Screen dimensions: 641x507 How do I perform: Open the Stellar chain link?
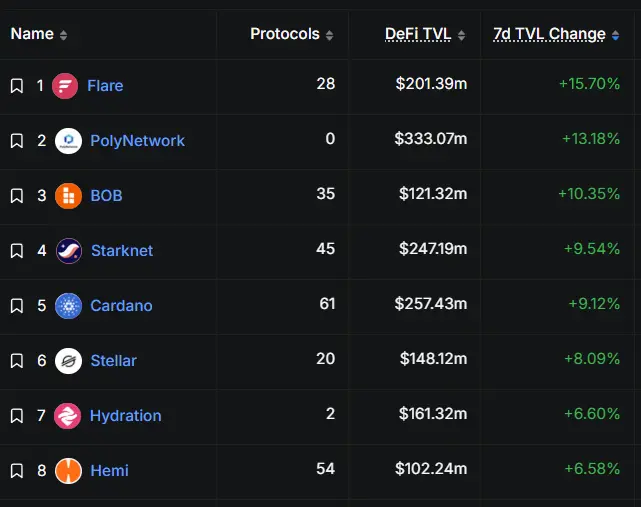click(113, 361)
